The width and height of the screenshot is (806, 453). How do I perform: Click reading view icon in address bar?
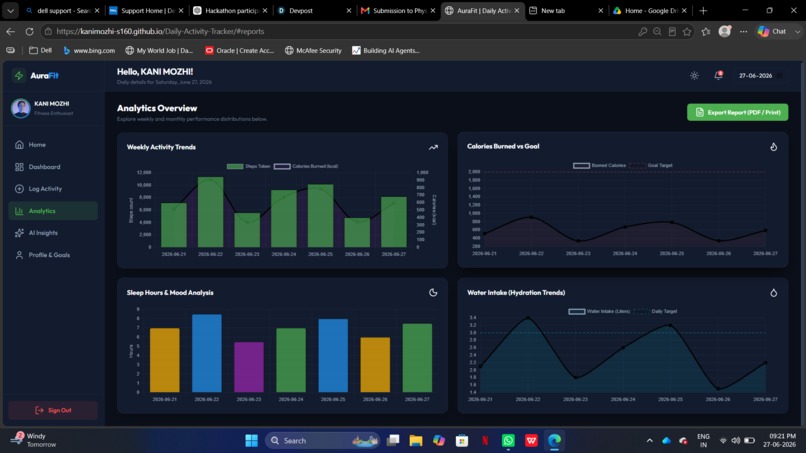click(x=672, y=31)
